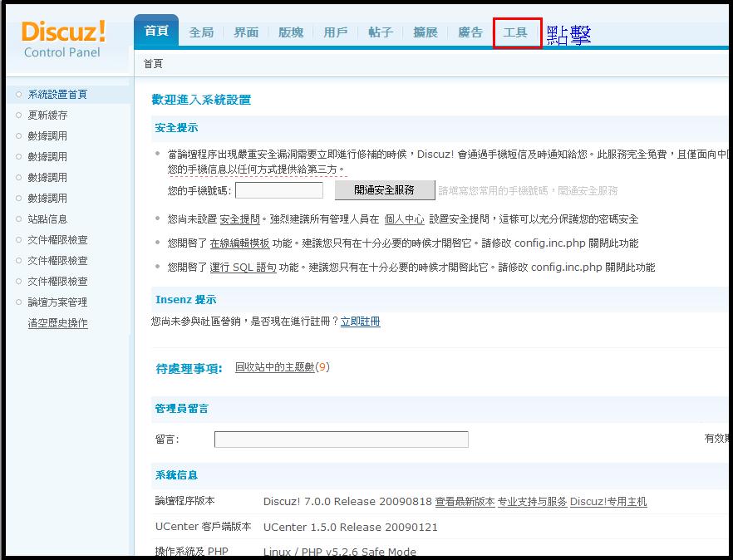This screenshot has height=560, width=733.
Task: Select the 版塊 tab
Action: [x=291, y=32]
